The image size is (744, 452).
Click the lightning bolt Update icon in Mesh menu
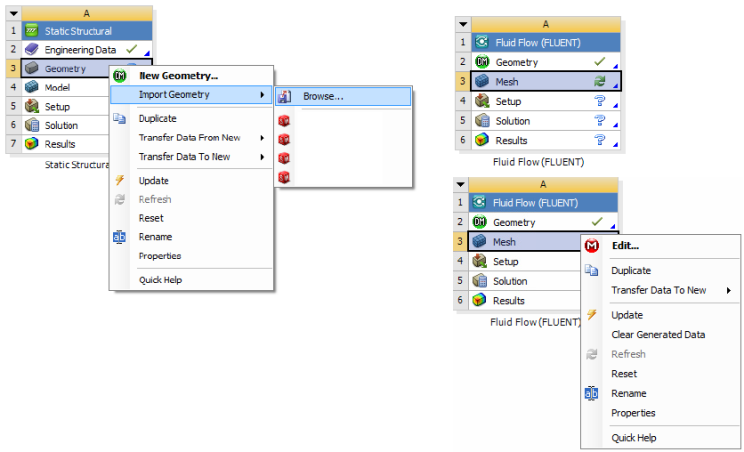click(x=592, y=315)
